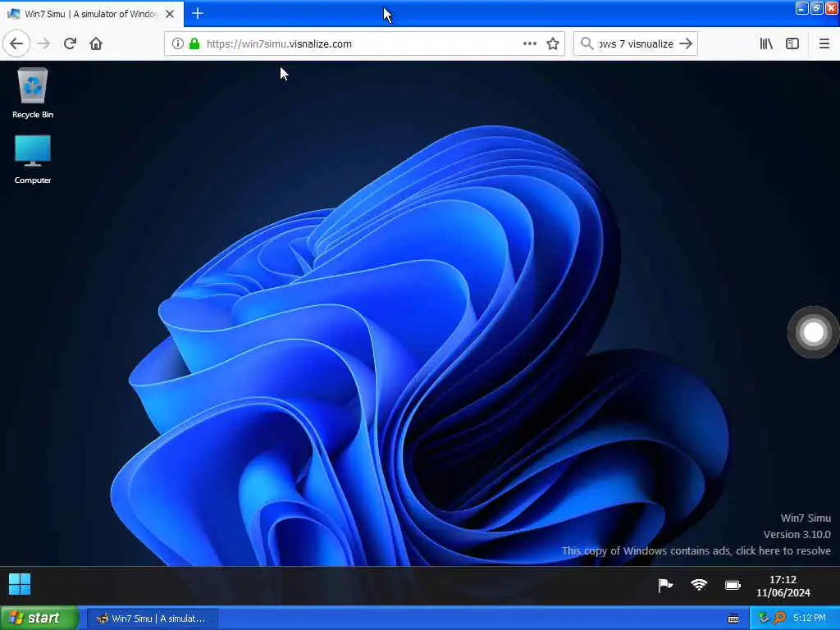Image resolution: width=840 pixels, height=630 pixels.
Task: Submit search with the arrow button
Action: coord(686,43)
